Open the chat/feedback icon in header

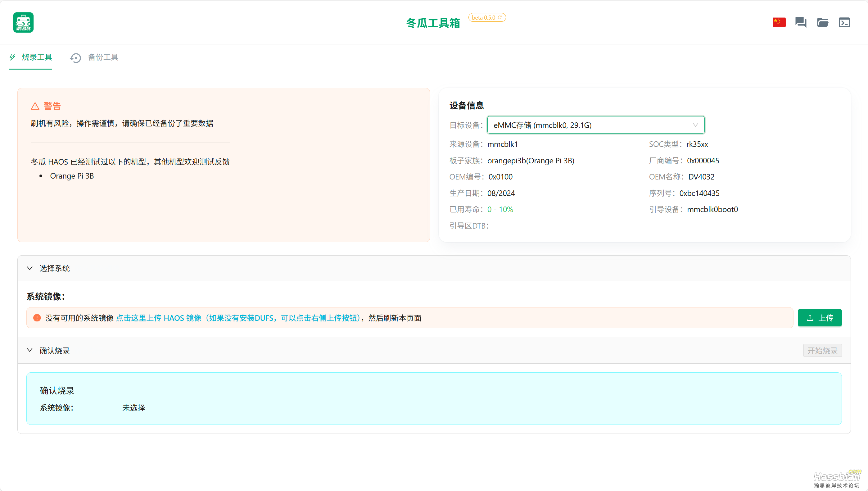pos(801,22)
